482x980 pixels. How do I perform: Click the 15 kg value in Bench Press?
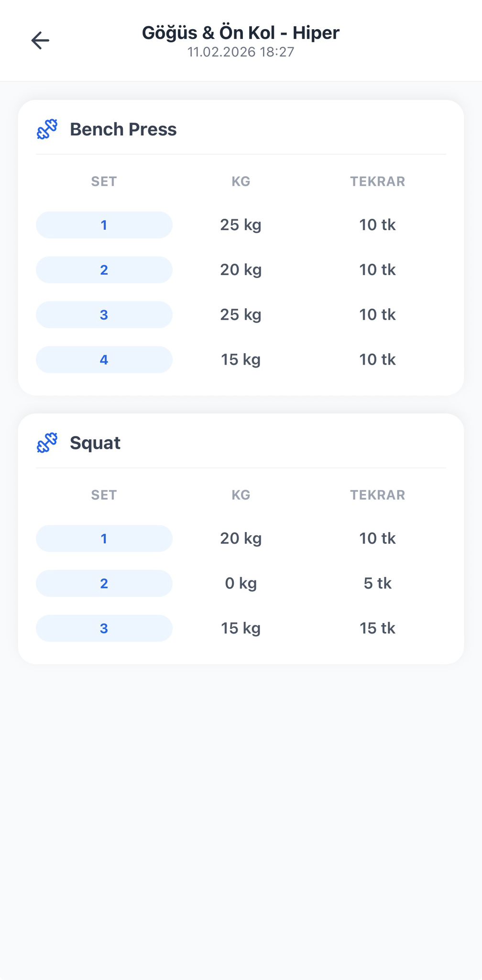pos(241,360)
